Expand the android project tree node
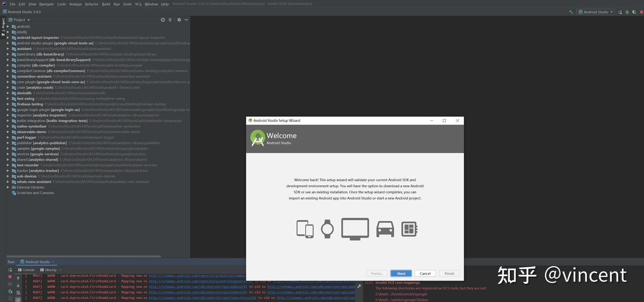644x302 pixels. (x=8, y=26)
